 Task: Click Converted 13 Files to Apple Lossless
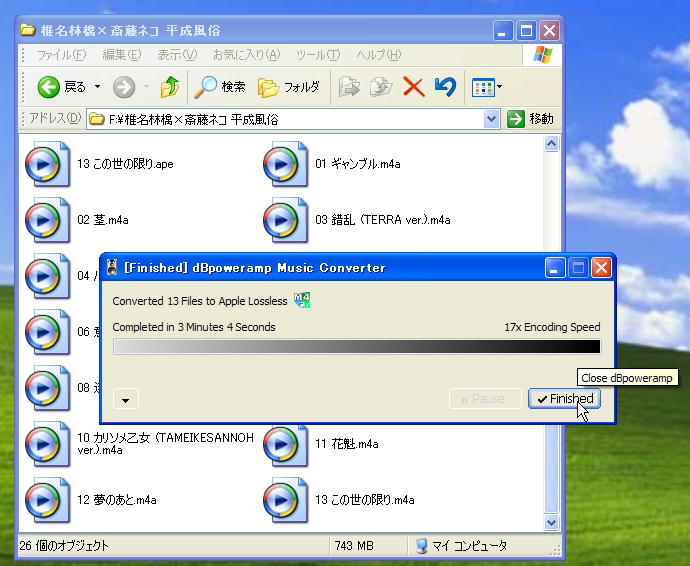[200, 301]
